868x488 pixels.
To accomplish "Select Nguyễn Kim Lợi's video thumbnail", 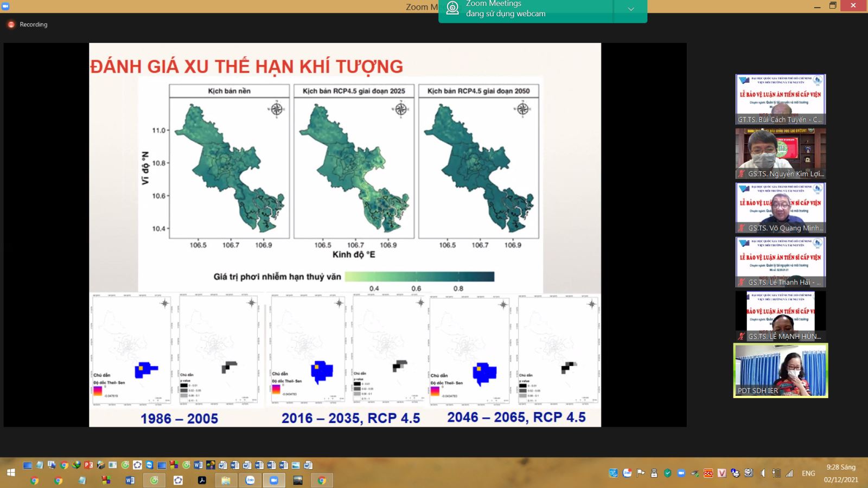I will pyautogui.click(x=780, y=153).
